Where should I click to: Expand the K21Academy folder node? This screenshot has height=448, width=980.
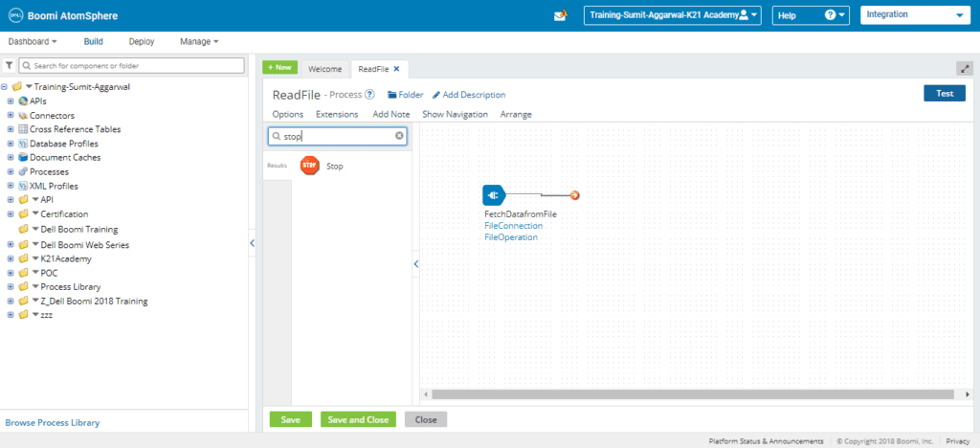coord(10,258)
